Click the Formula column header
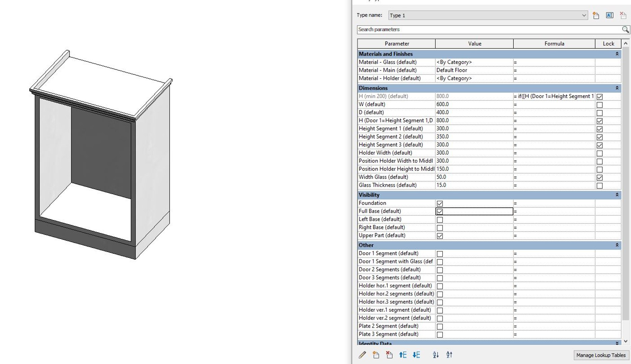The width and height of the screenshot is (631, 364). point(554,43)
